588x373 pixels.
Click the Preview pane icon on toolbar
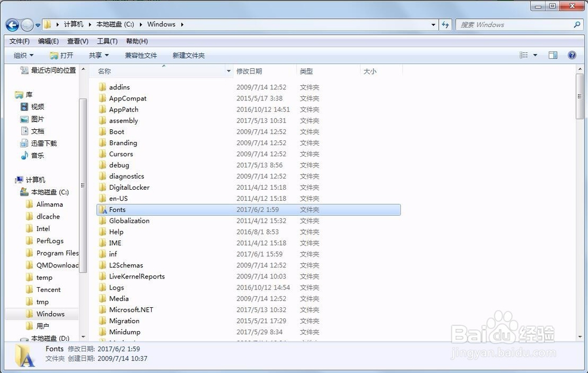click(x=553, y=55)
